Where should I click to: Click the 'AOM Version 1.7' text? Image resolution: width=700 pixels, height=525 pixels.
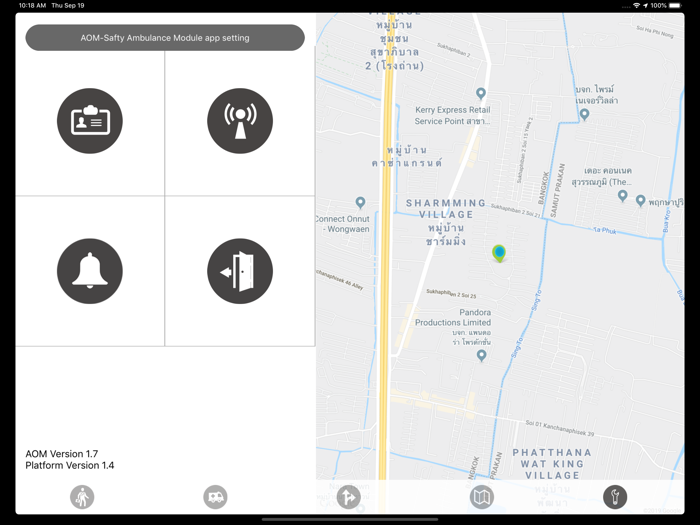point(62,454)
